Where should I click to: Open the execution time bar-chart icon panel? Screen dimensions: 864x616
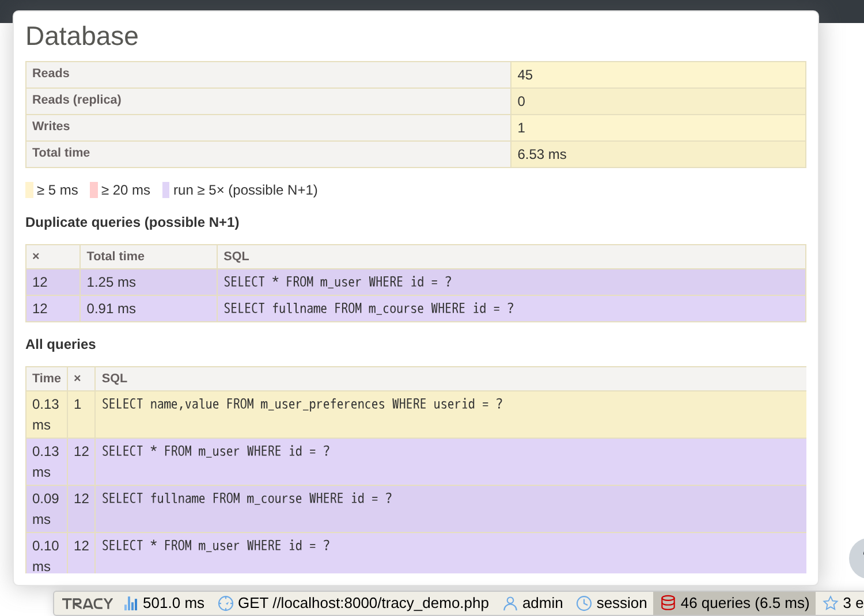pyautogui.click(x=131, y=603)
